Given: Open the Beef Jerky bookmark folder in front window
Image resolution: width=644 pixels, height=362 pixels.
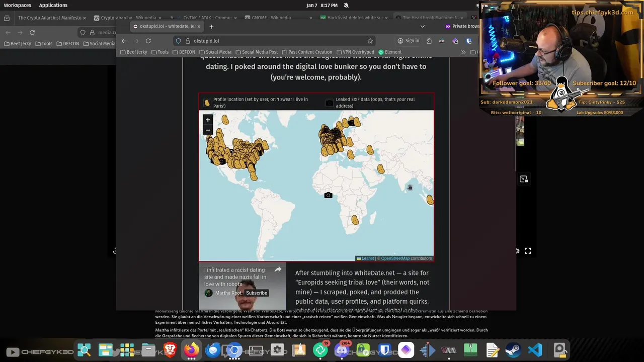Looking at the screenshot, I should point(133,52).
